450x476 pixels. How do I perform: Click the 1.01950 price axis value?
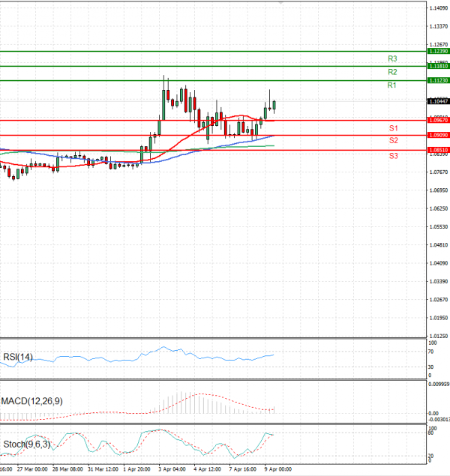[439, 318]
